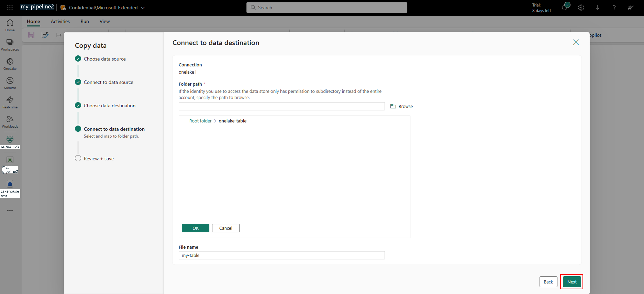Image resolution: width=644 pixels, height=294 pixels.
Task: Click the app launcher waffle icon
Action: tap(10, 8)
